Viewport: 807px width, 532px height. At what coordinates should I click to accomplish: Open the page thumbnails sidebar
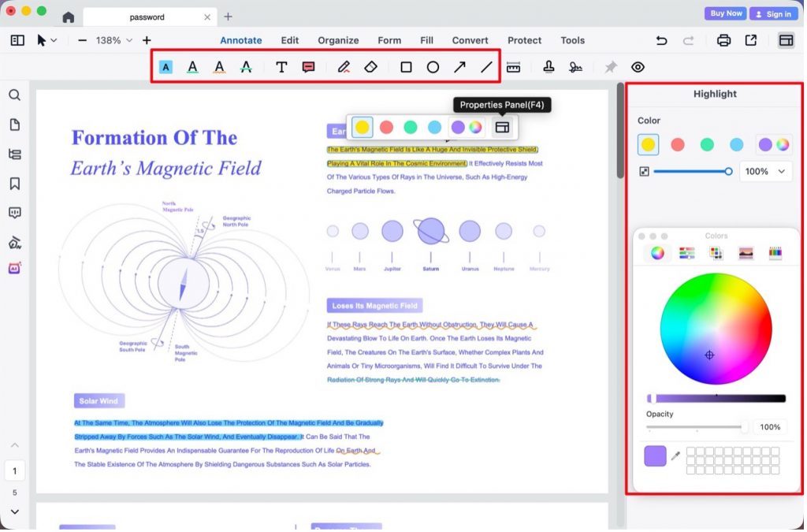[15, 125]
